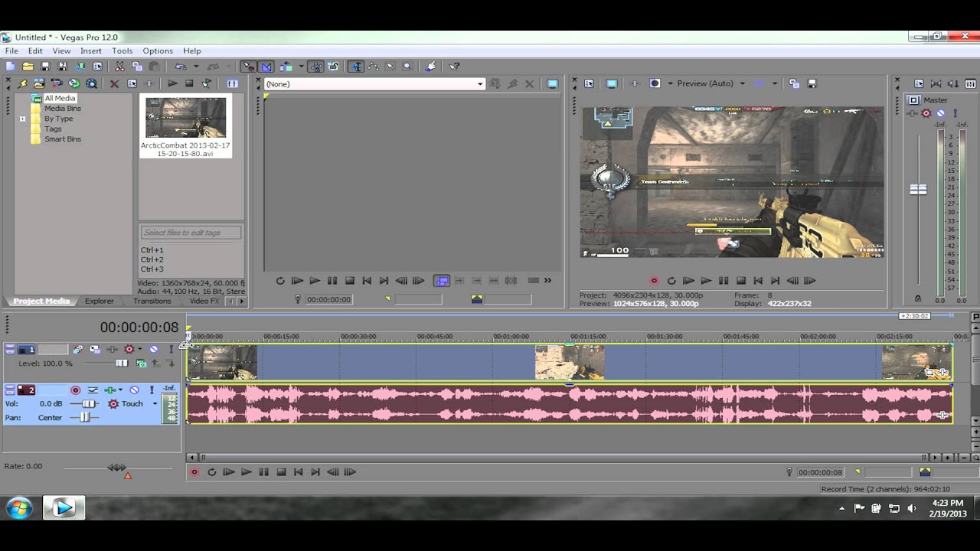Copy preview snapshot to clipboard icon
The width and height of the screenshot is (980, 551).
[794, 83]
